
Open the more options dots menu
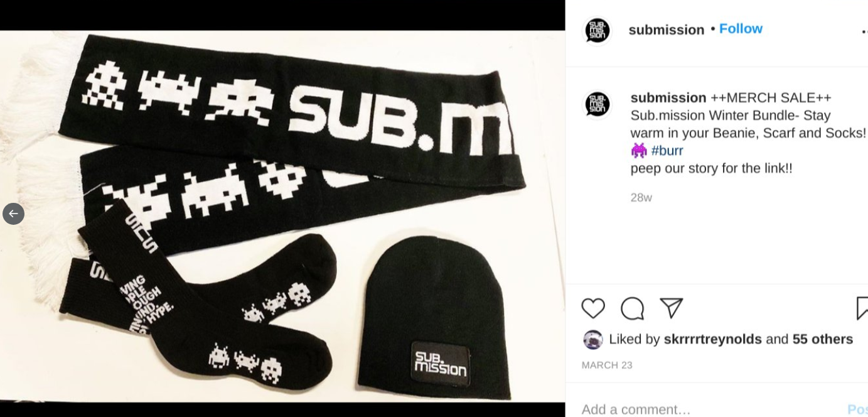tap(865, 31)
